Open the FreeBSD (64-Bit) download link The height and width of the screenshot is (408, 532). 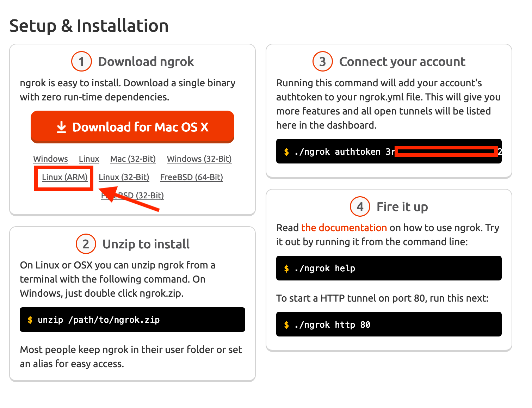point(191,177)
